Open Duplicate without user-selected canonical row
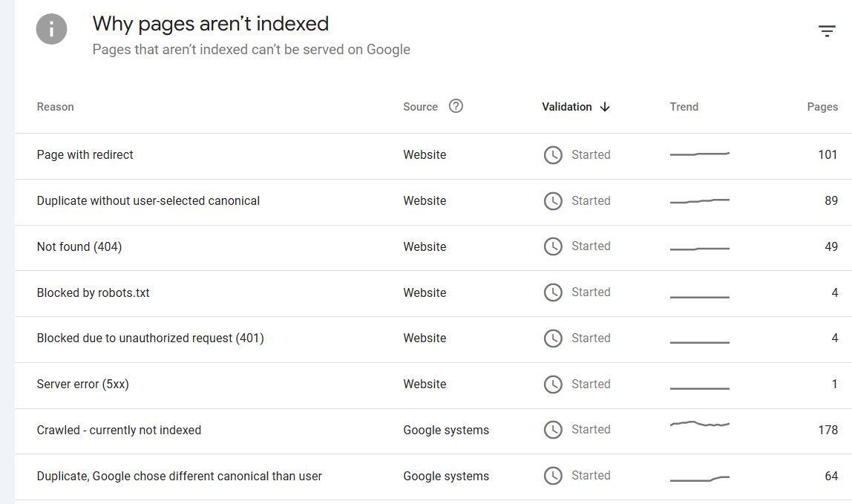Image resolution: width=852 pixels, height=504 pixels. [x=148, y=201]
